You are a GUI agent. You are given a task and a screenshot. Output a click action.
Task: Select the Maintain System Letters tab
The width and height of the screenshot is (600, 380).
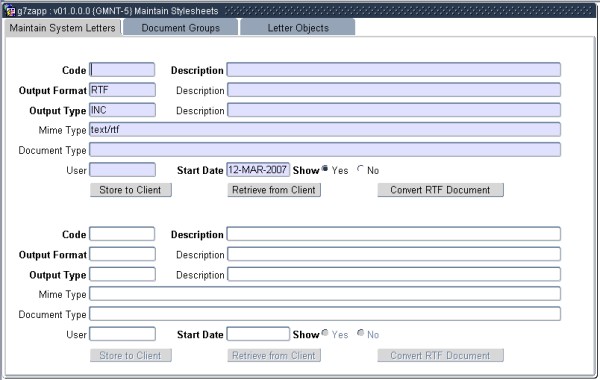pos(62,28)
